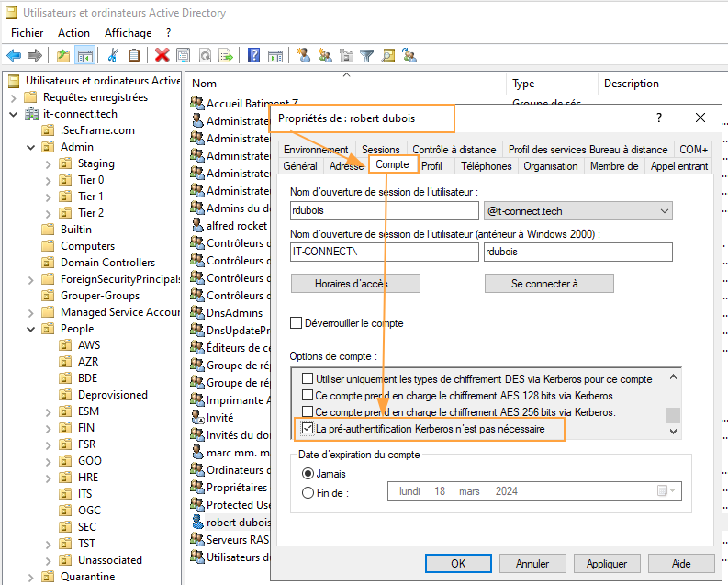Viewport: 728px width, 585px height.
Task: Click the Appliquer button
Action: click(607, 563)
